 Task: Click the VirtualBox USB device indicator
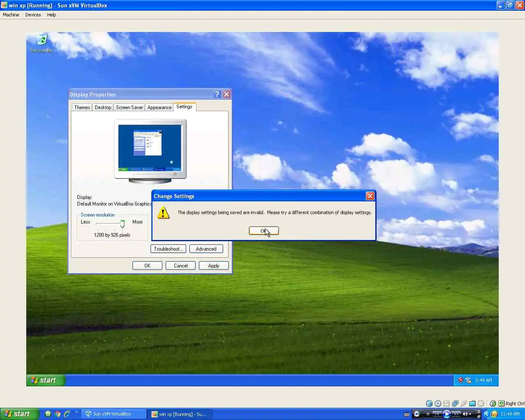point(464,404)
